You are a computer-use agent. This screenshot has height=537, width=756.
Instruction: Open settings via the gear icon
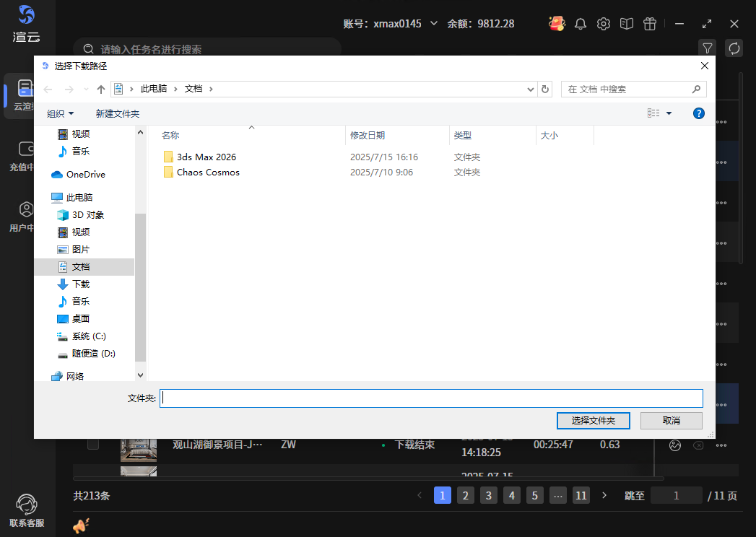tap(604, 24)
